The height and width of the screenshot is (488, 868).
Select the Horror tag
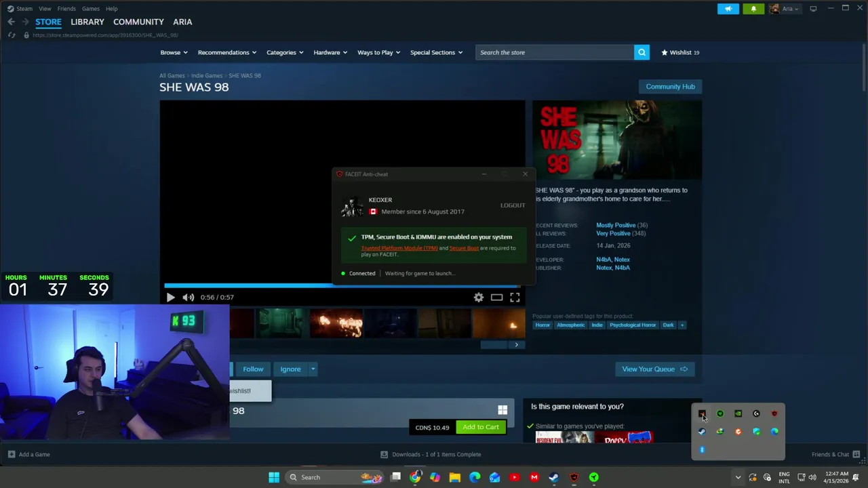click(542, 325)
